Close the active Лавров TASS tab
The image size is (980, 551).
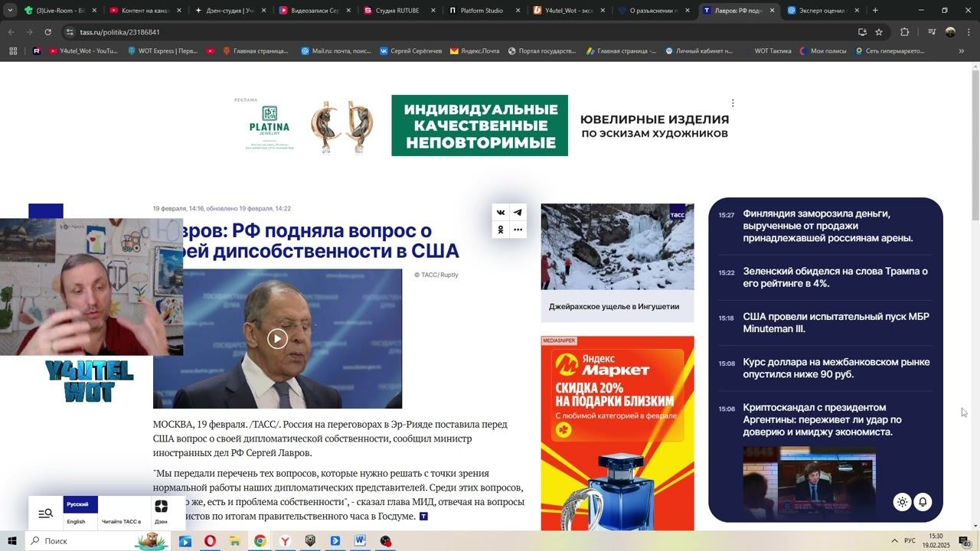772,11
